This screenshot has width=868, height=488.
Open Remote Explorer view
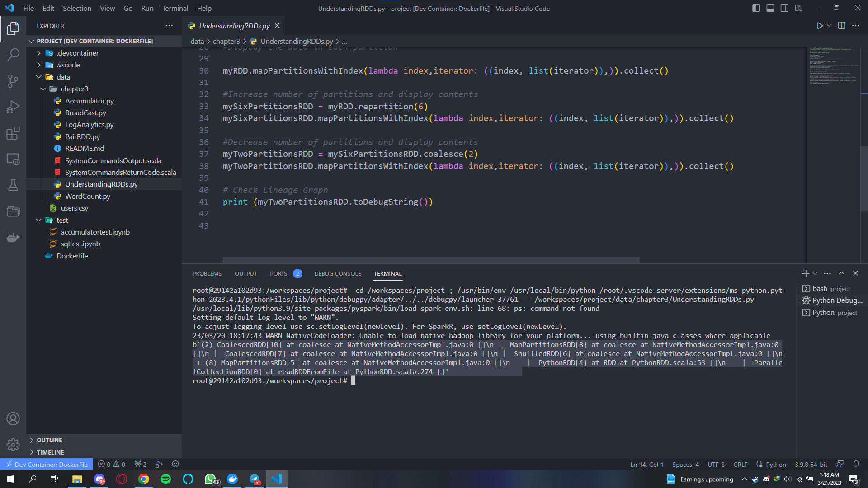tap(13, 160)
